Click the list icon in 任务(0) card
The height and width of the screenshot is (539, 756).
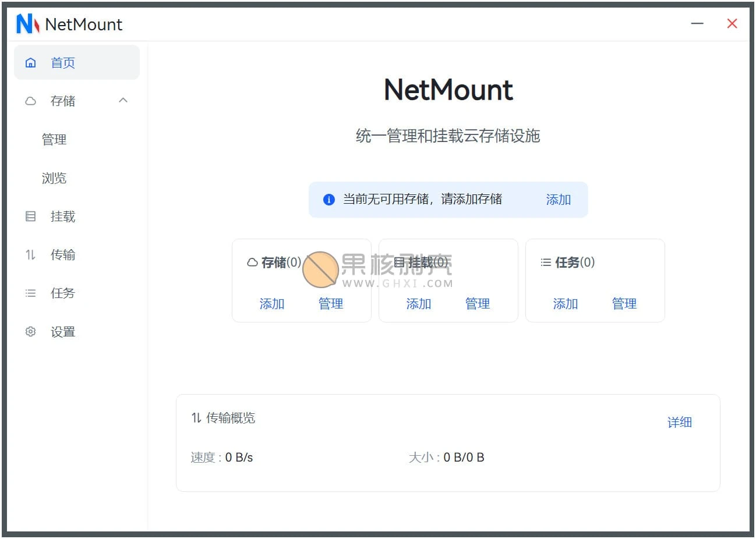click(546, 263)
